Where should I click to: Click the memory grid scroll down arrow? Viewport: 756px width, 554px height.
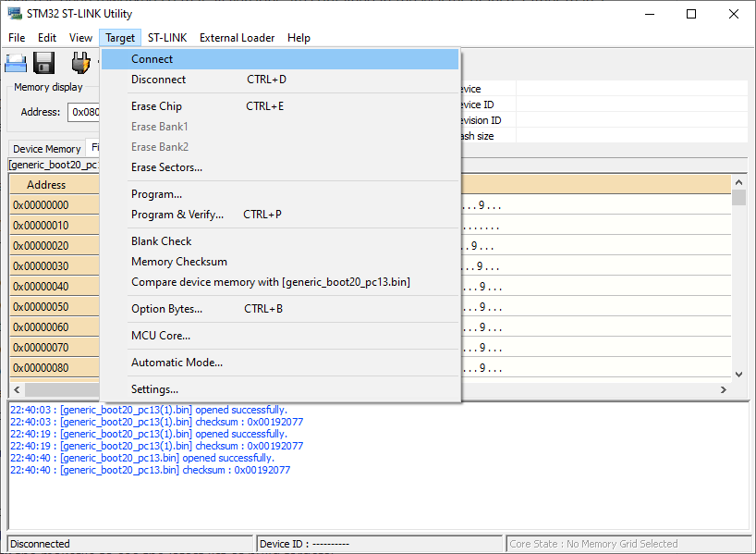(x=738, y=375)
